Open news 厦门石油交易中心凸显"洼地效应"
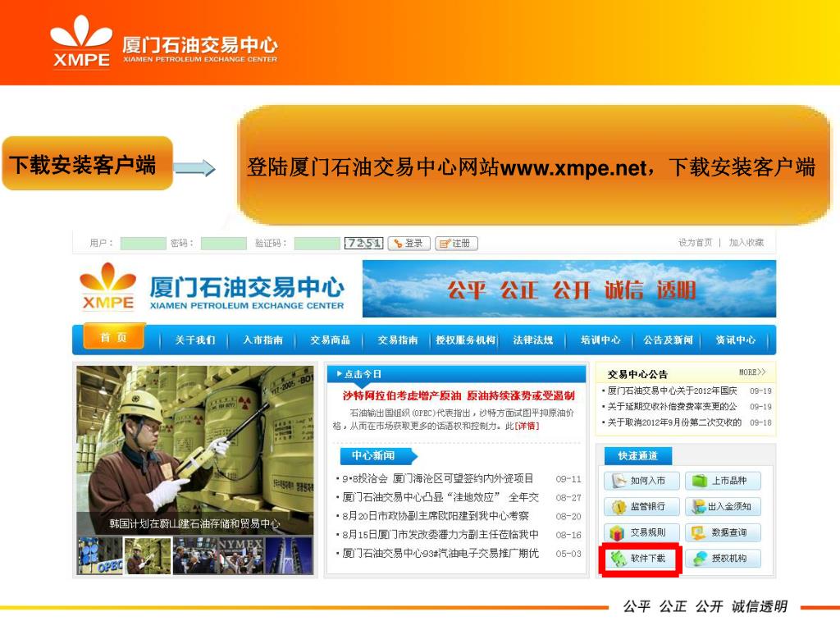Image resolution: width=840 pixels, height=630 pixels. pyautogui.click(x=441, y=497)
